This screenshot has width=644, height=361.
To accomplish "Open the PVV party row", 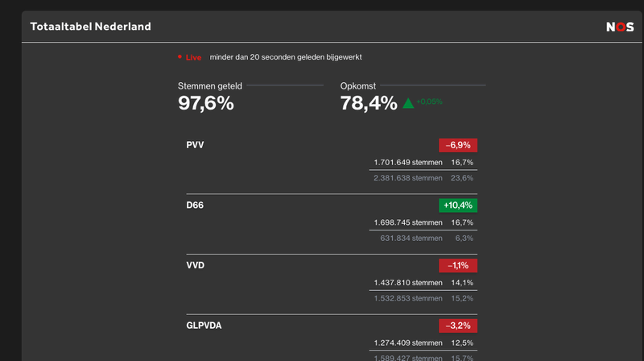I will click(x=195, y=145).
